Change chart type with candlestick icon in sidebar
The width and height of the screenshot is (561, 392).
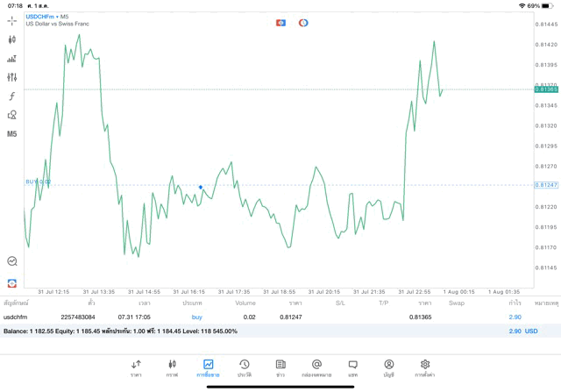point(12,39)
